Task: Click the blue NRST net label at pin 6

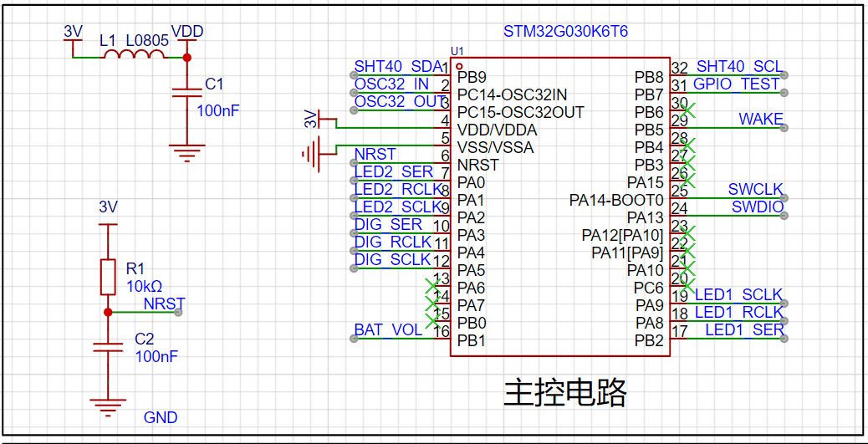Action: pos(375,154)
